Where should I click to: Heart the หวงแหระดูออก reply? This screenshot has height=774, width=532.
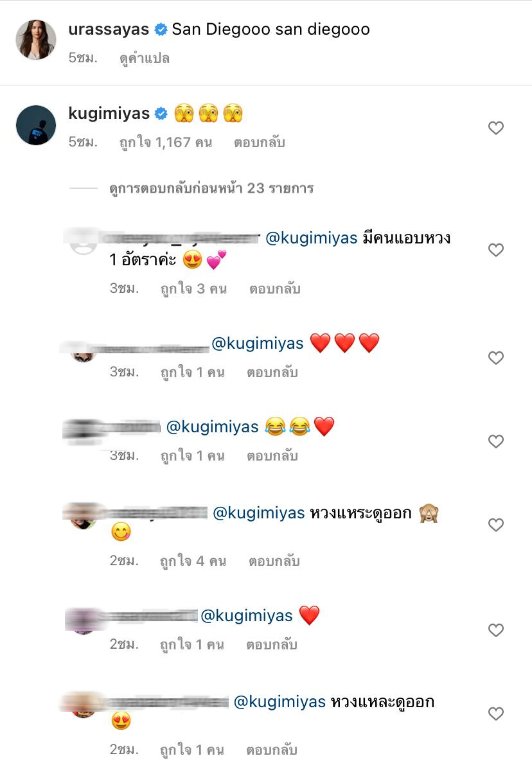(496, 525)
